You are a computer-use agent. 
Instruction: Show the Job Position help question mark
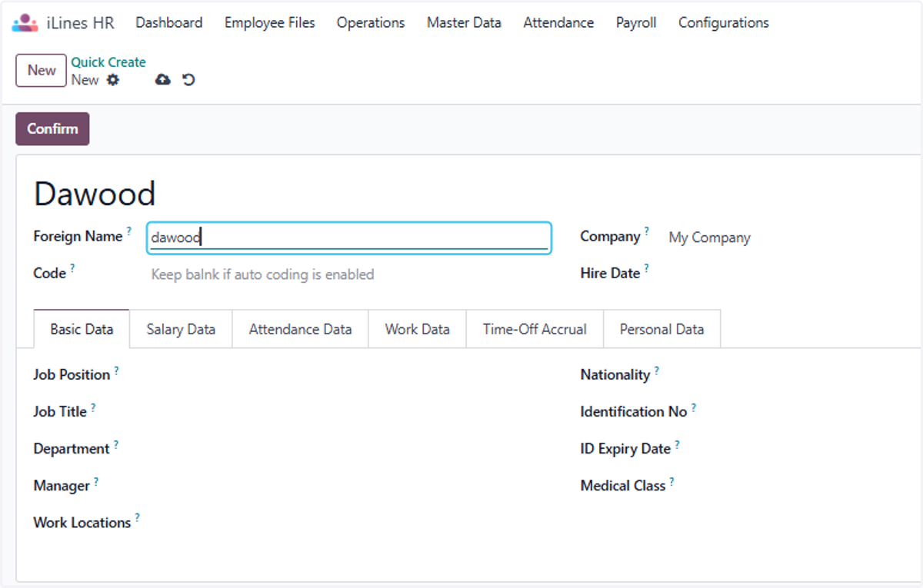coord(116,370)
